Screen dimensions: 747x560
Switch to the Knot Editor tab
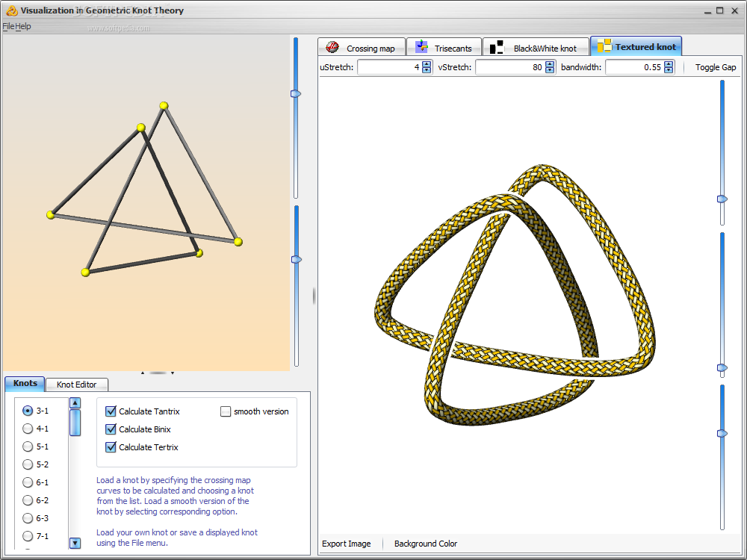[77, 385]
